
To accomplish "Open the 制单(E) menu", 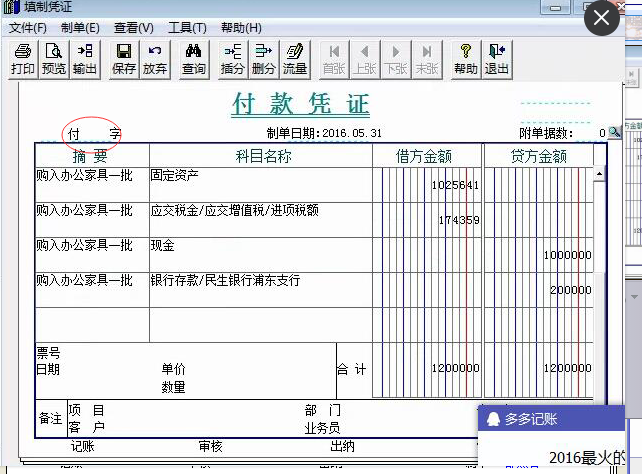I will click(x=80, y=27).
